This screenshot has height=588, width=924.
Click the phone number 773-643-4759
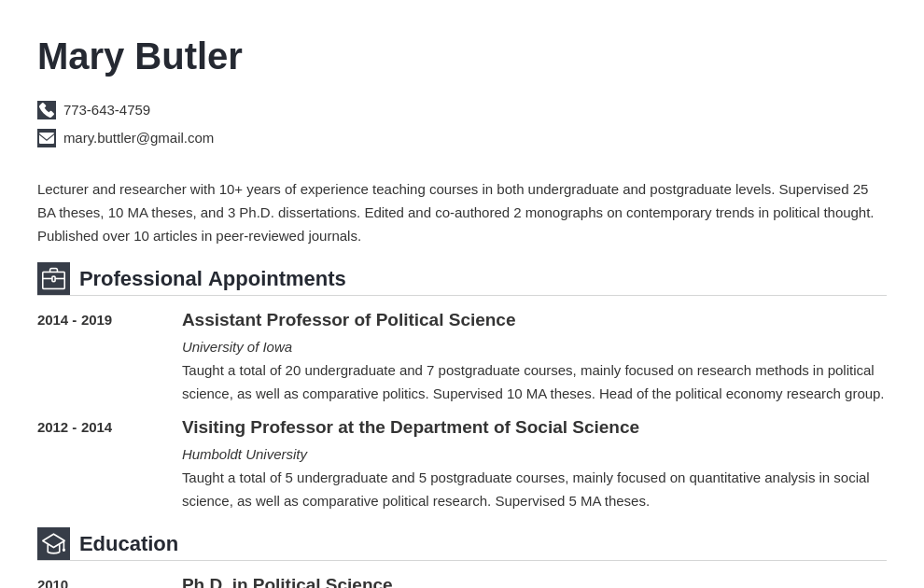tap(106, 110)
